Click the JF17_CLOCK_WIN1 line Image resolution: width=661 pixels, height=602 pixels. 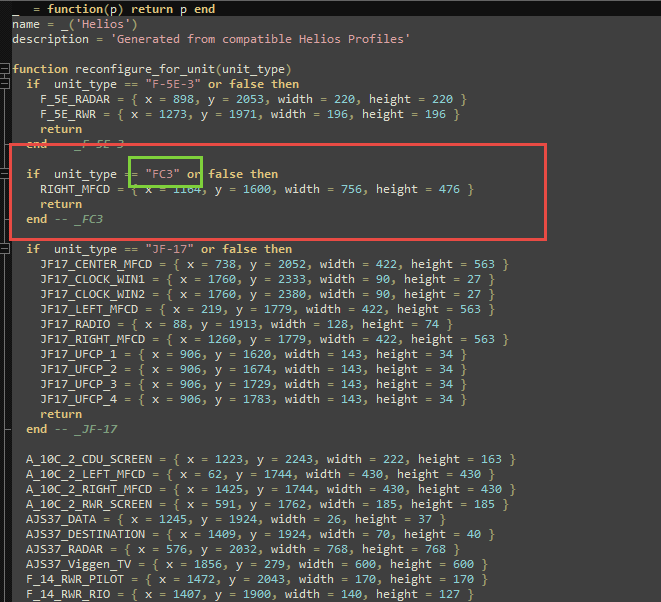(x=267, y=279)
